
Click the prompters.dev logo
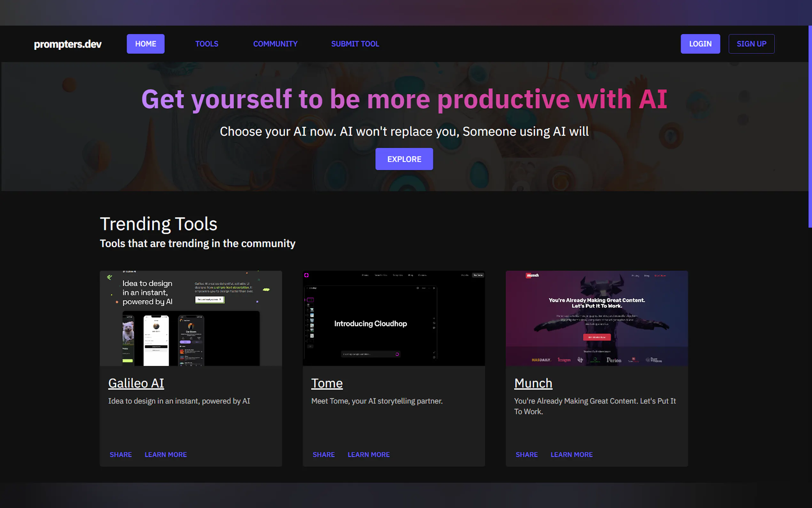pyautogui.click(x=67, y=44)
